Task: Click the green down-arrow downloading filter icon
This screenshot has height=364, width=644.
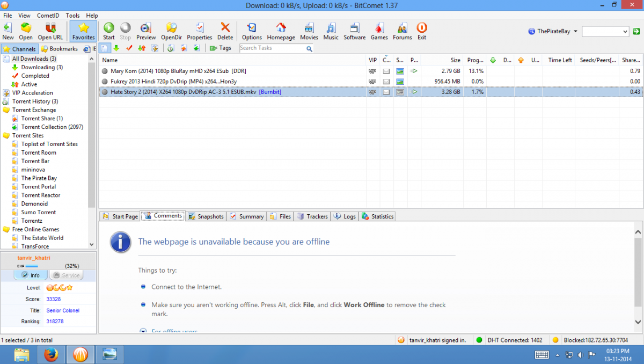Action: click(x=116, y=48)
